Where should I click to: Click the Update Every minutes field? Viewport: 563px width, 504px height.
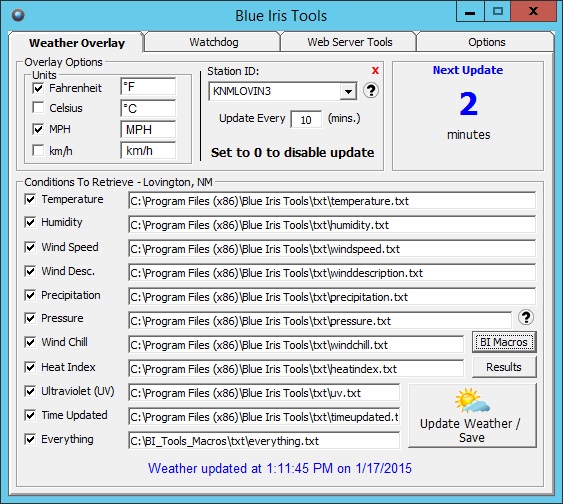pyautogui.click(x=306, y=120)
